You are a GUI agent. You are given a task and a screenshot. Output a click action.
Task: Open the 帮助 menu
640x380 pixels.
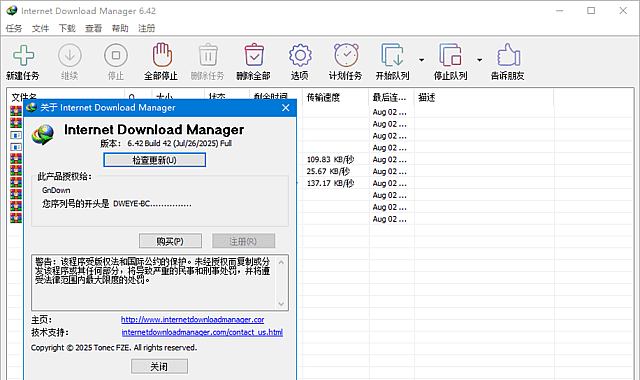tap(120, 28)
